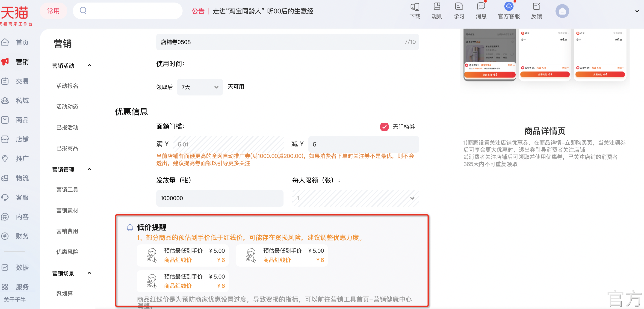
Task: Click the user avatar icon
Action: (562, 11)
